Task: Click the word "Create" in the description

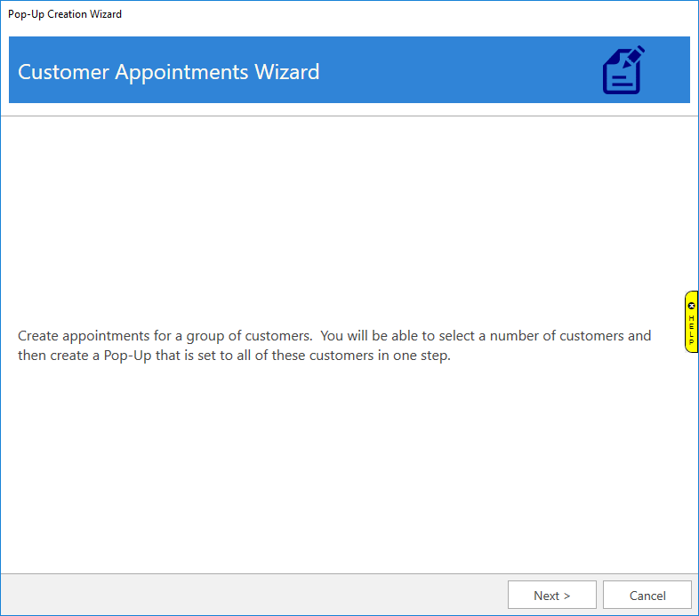Action: (39, 336)
